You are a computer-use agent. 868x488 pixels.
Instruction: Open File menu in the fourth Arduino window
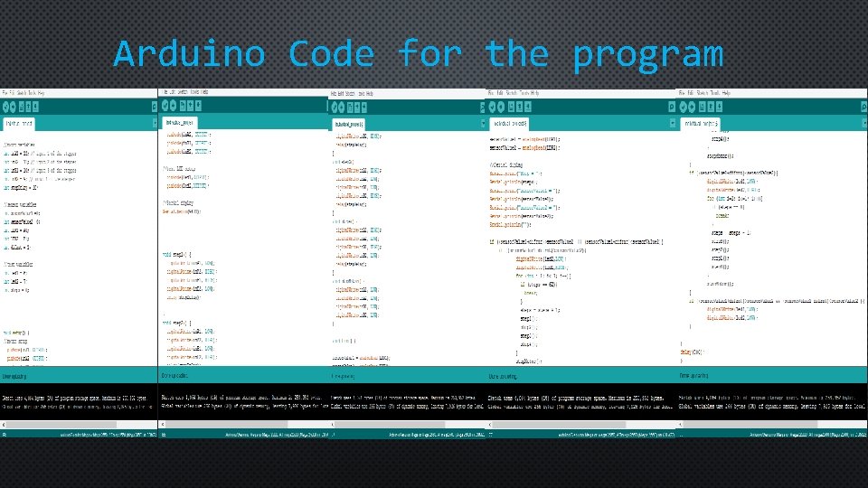[491, 93]
